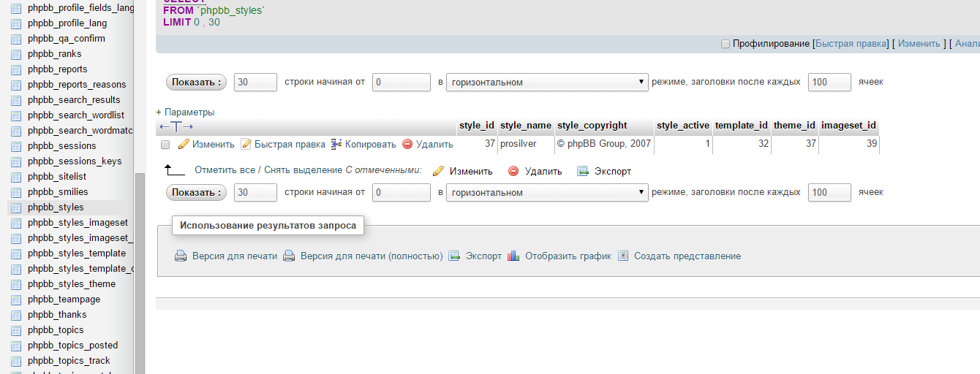
Task: Click the chart icon for Отобразить график
Action: click(x=513, y=256)
